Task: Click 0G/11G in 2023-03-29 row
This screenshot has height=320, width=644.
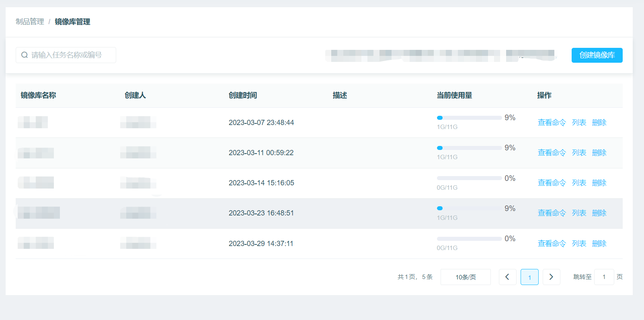Action: pyautogui.click(x=447, y=248)
